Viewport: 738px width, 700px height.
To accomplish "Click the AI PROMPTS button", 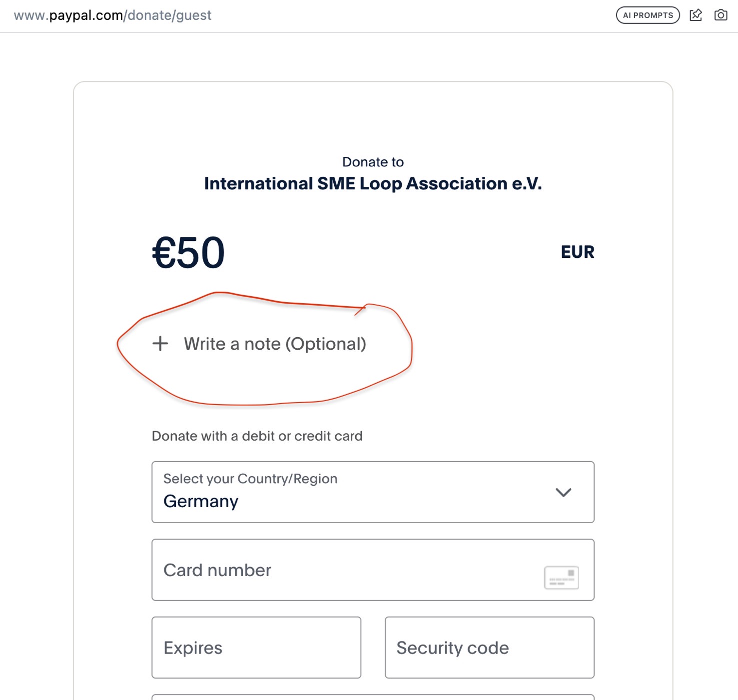I will (x=648, y=15).
